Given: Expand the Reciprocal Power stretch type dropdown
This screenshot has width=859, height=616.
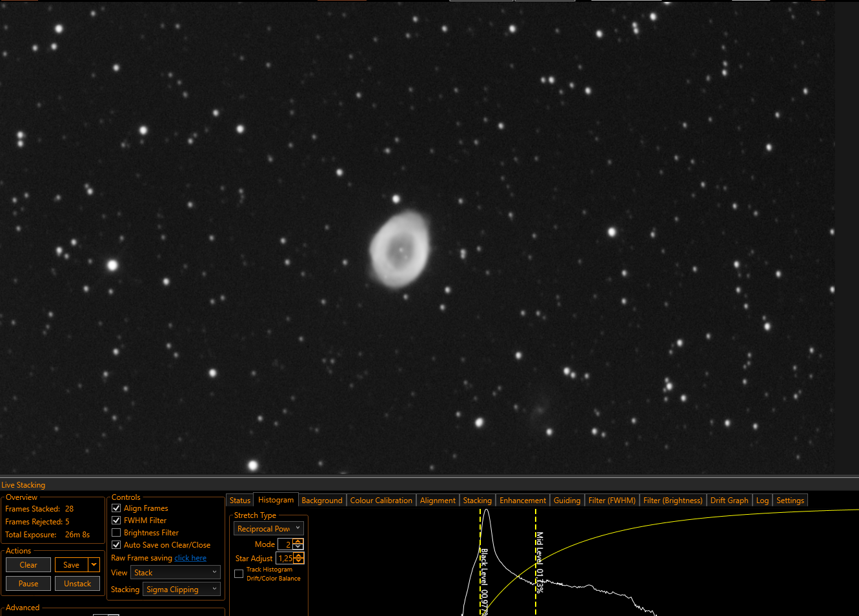Looking at the screenshot, I should (268, 528).
